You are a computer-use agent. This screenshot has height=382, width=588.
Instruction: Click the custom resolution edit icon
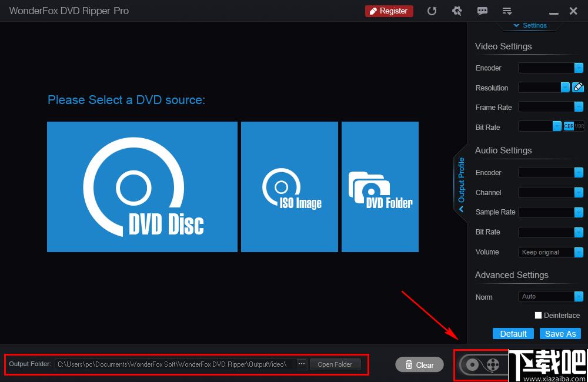578,88
